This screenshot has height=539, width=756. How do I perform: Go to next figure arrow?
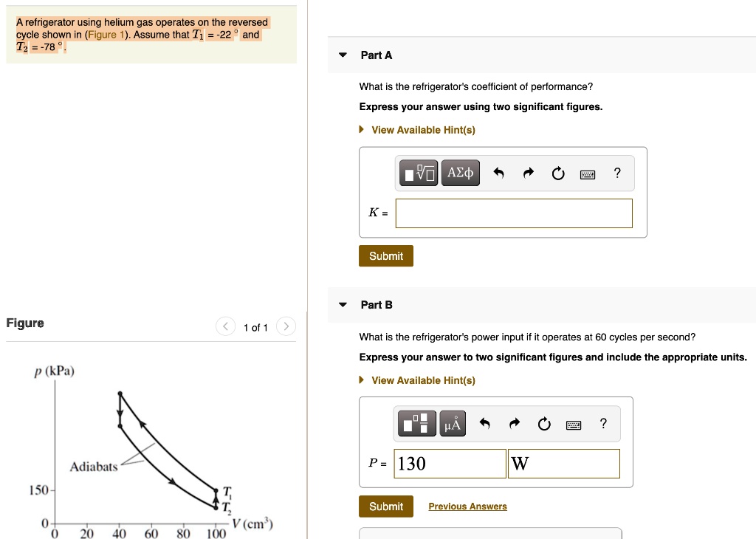tap(286, 326)
